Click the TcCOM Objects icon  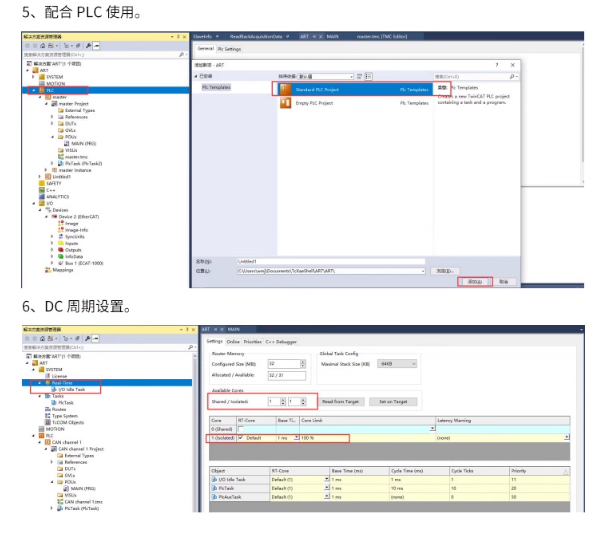(48, 422)
